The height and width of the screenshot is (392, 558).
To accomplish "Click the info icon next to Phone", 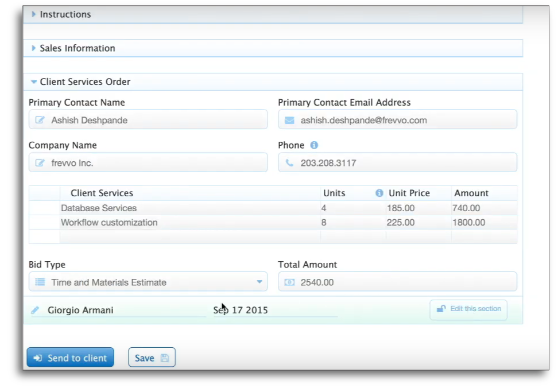I will pos(314,145).
